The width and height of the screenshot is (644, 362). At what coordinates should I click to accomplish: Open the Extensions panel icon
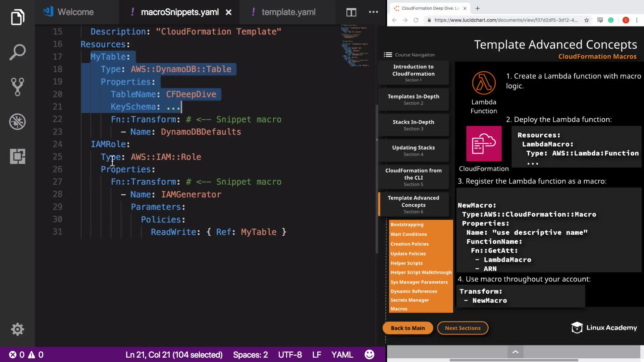tap(17, 157)
